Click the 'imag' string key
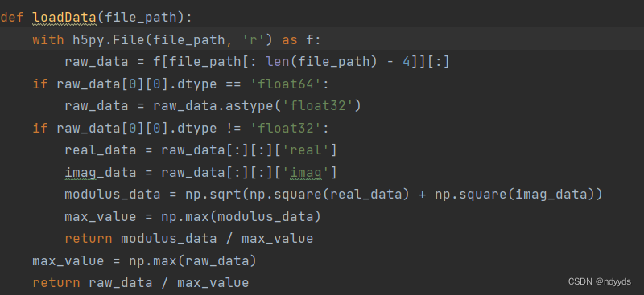This screenshot has height=295, width=644. [x=307, y=172]
